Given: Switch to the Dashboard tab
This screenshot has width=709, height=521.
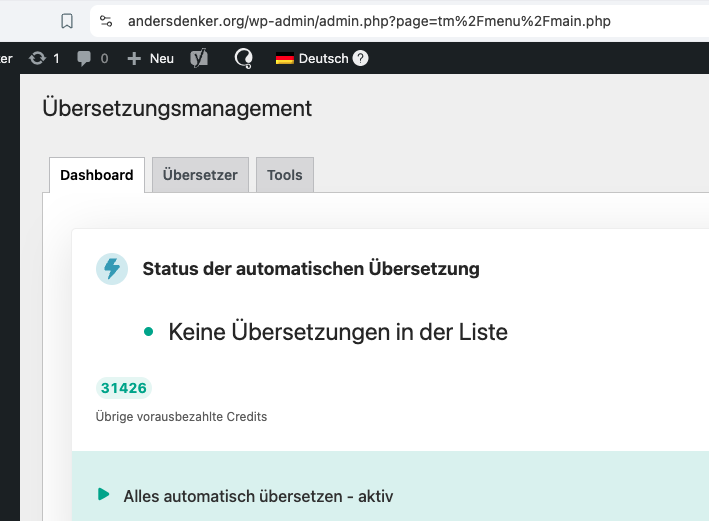Looking at the screenshot, I should 97,175.
